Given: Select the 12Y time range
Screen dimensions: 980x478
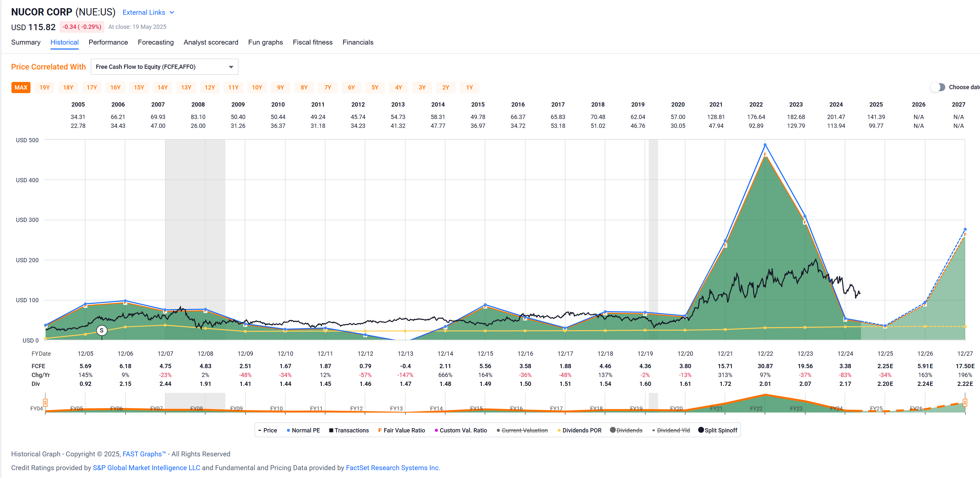Looking at the screenshot, I should [210, 88].
